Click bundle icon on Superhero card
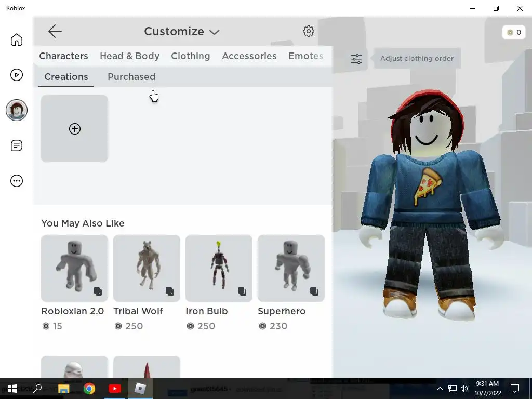This screenshot has width=532, height=399. (314, 291)
